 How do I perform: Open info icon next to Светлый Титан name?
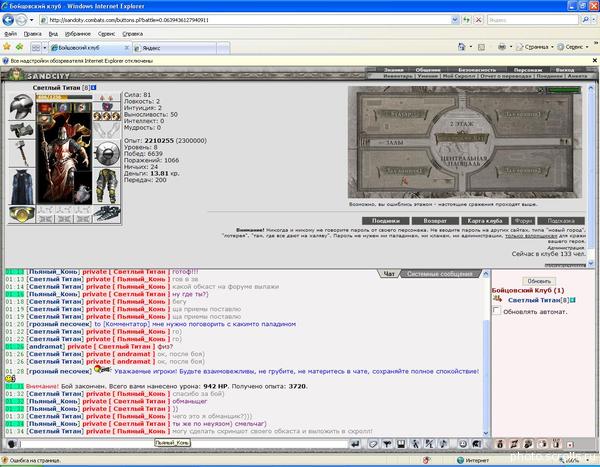coord(93,88)
